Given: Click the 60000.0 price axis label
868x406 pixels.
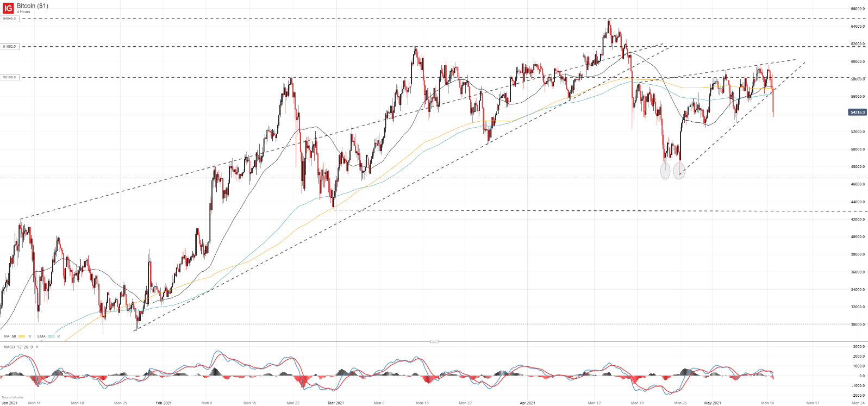Looking at the screenshot, I should (858, 61).
